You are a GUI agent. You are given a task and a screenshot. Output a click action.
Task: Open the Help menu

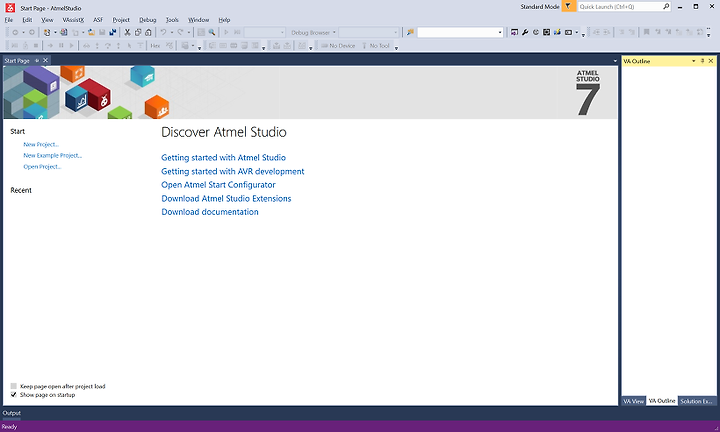pos(224,20)
